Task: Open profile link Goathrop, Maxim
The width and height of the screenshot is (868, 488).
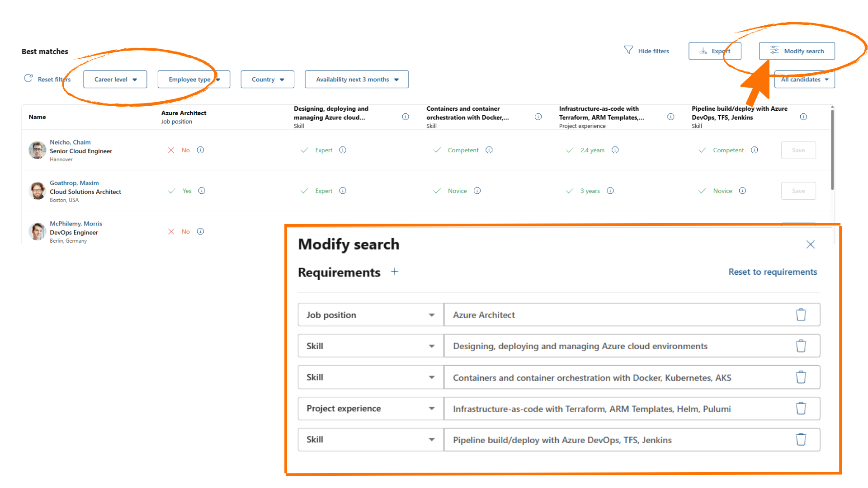Action: point(74,183)
